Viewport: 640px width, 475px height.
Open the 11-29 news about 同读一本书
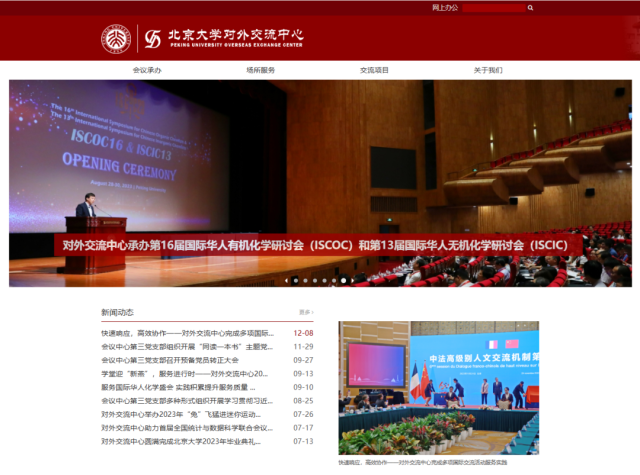[x=187, y=347]
